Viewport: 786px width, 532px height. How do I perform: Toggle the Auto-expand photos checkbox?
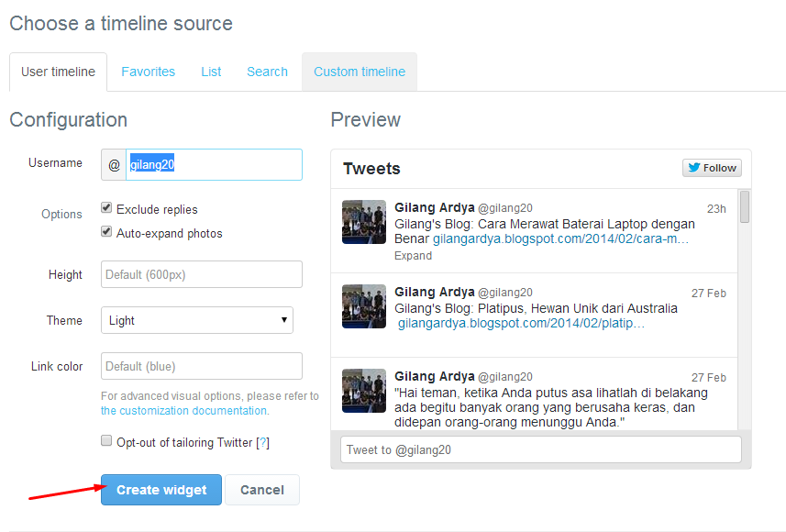(106, 232)
